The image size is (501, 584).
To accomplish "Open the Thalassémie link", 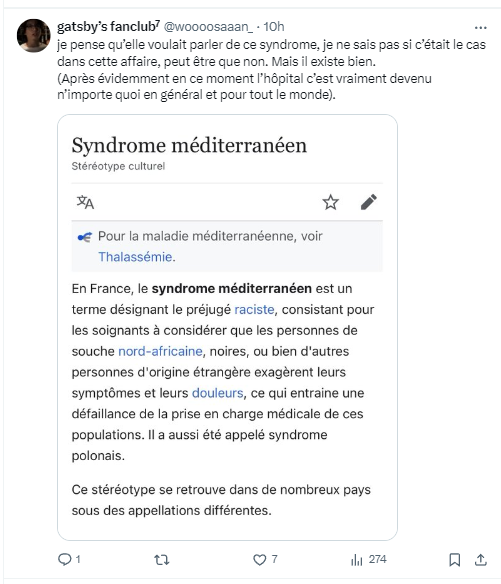I will point(135,257).
